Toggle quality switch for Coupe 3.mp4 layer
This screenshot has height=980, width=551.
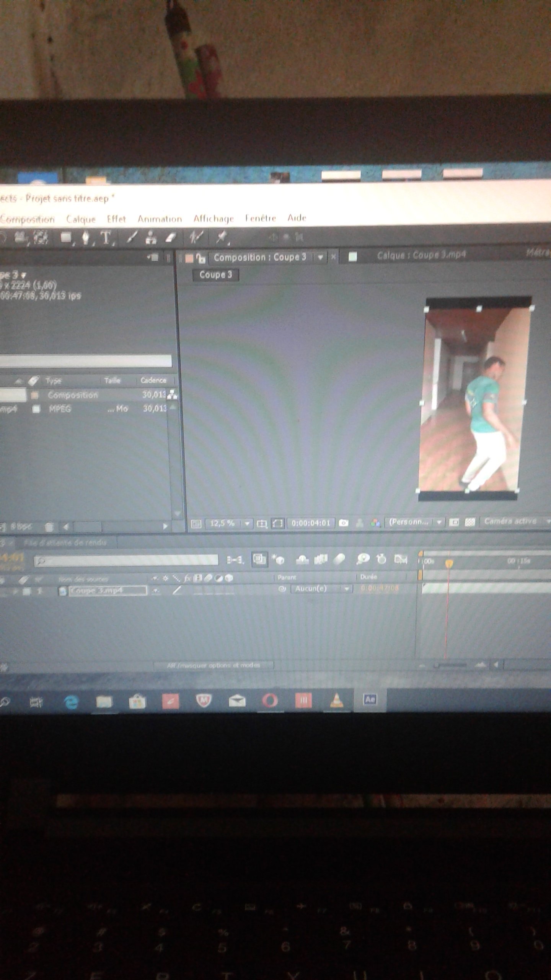pos(176,591)
